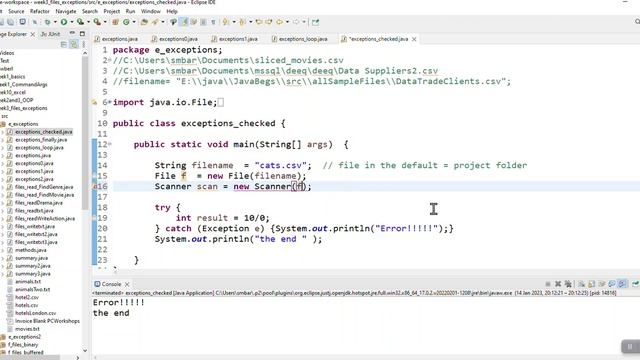Click the Open Type folder icon
The height and width of the screenshot is (360, 640).
pos(144,22)
